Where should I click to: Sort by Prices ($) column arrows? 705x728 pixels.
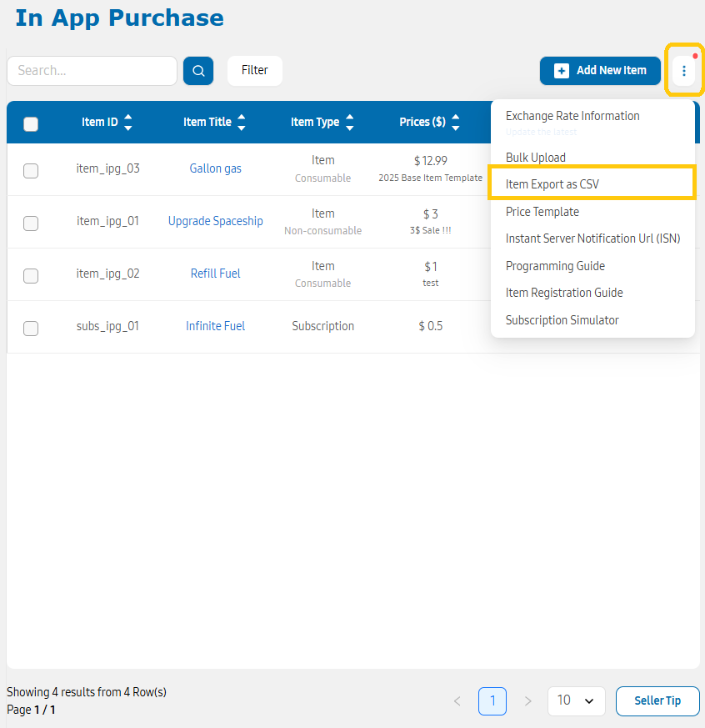[456, 122]
